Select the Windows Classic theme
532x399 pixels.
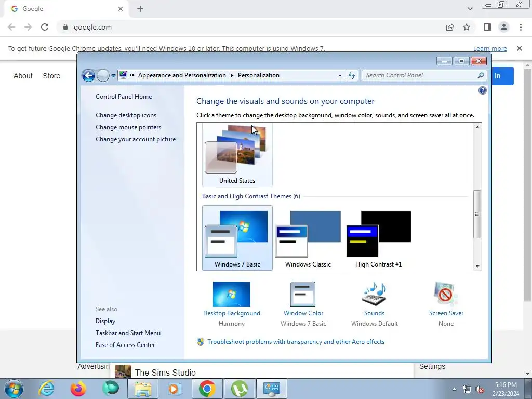click(x=308, y=238)
